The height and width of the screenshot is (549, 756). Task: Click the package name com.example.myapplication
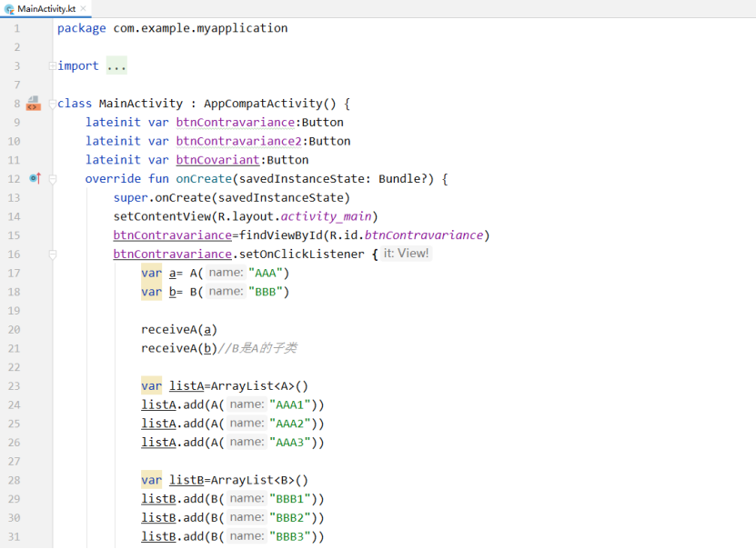[200, 28]
